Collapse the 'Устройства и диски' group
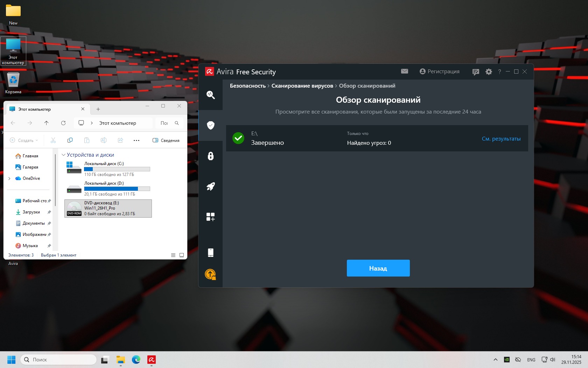588x368 pixels. coord(64,155)
